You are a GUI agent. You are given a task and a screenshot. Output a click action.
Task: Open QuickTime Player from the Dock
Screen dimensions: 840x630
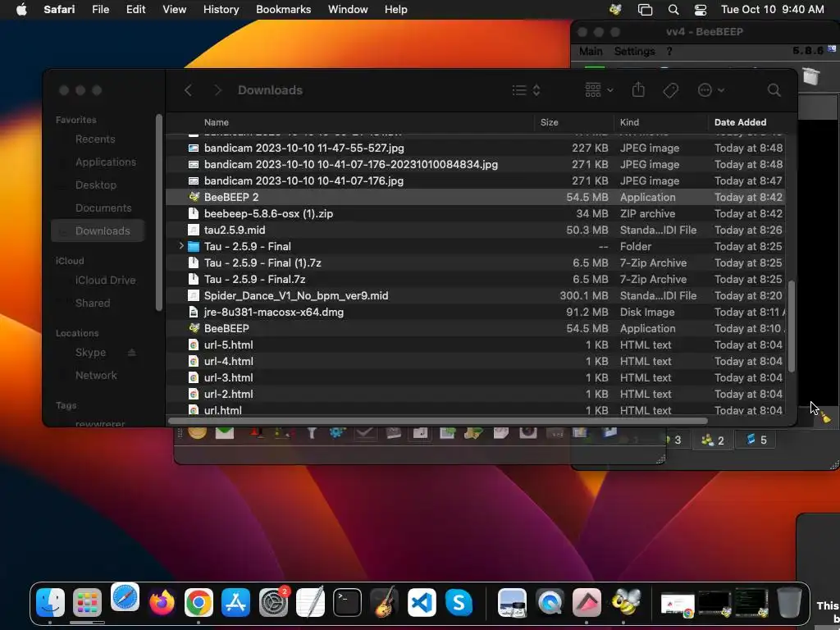pyautogui.click(x=550, y=603)
